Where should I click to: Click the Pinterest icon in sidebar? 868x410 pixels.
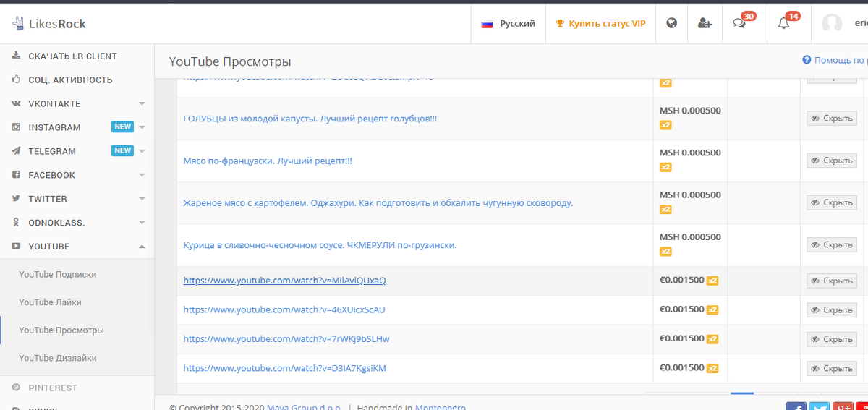coord(16,388)
